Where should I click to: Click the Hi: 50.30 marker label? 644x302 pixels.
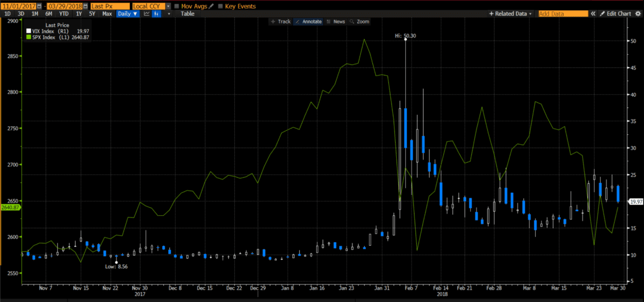pyautogui.click(x=405, y=36)
